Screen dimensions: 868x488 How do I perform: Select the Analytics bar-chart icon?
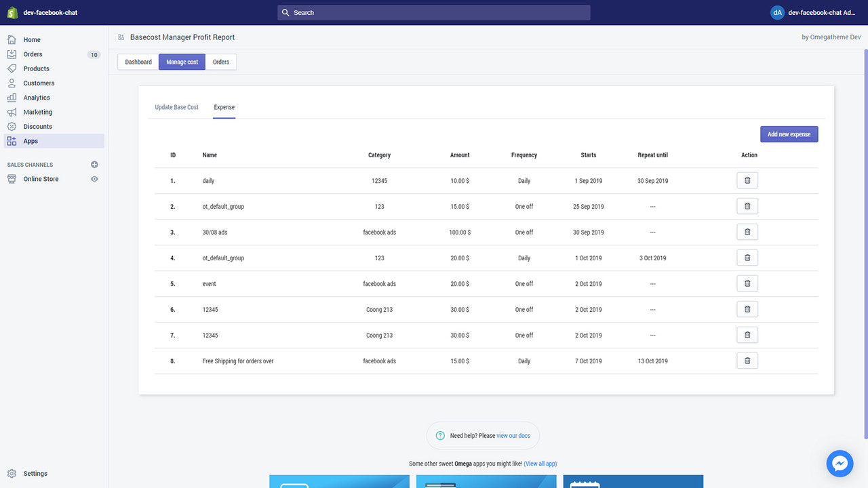tap(14, 97)
